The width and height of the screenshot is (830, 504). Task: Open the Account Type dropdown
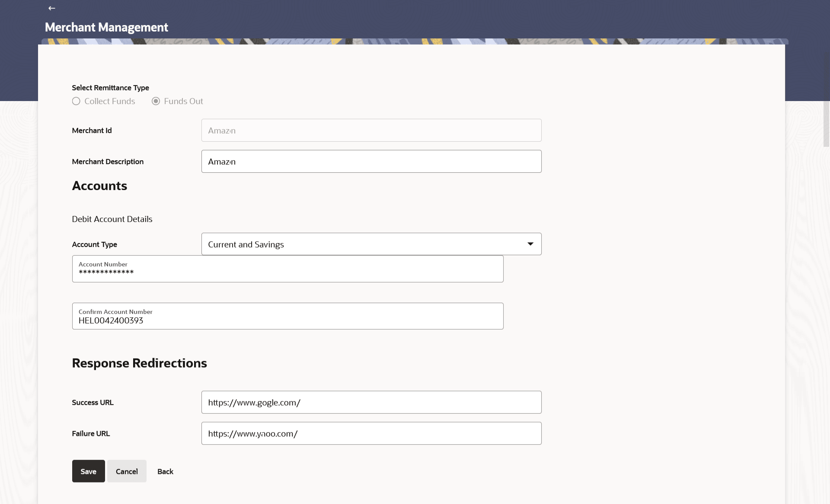371,244
